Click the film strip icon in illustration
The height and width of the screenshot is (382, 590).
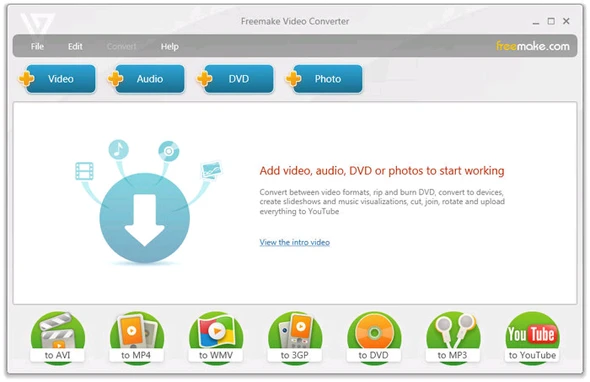point(84,171)
